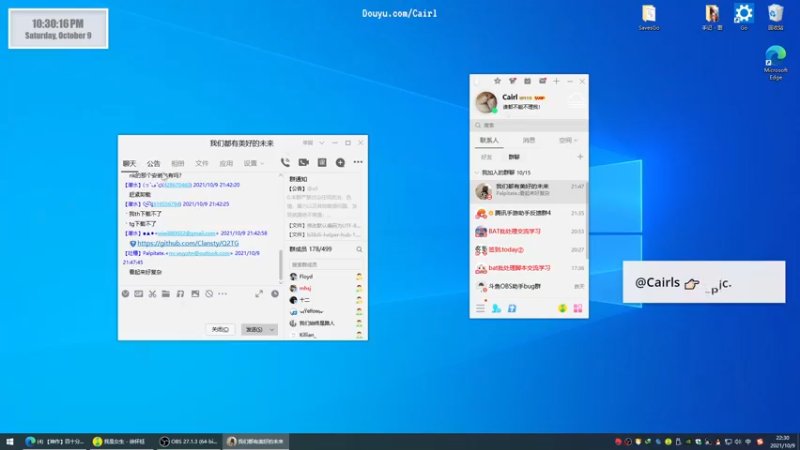Select the 好友 sub-tab

click(486, 157)
